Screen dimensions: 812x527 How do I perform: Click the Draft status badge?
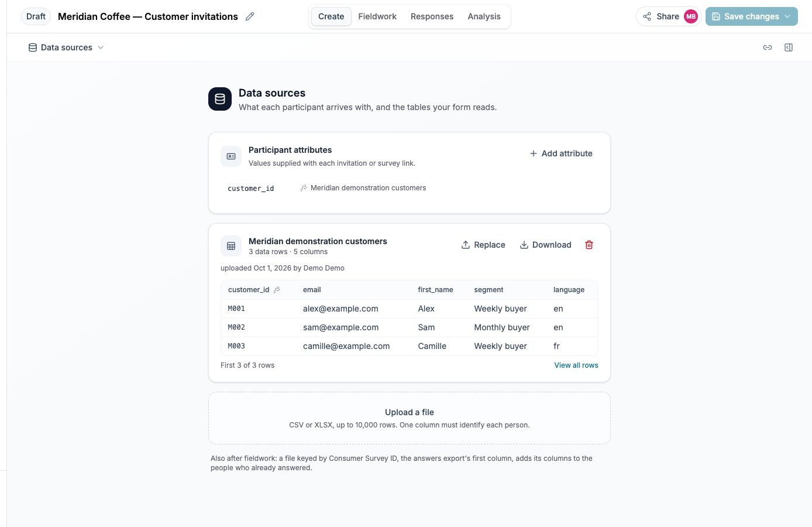[x=36, y=16]
